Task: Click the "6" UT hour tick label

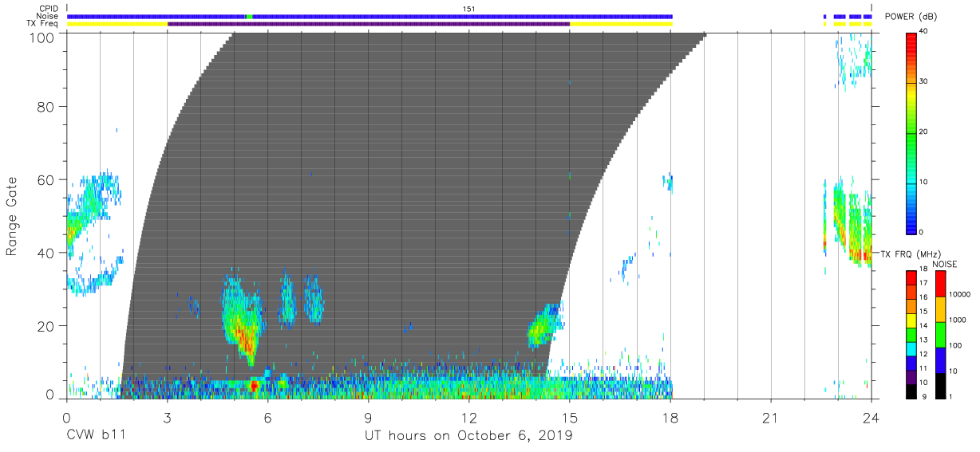Action: pyautogui.click(x=267, y=419)
